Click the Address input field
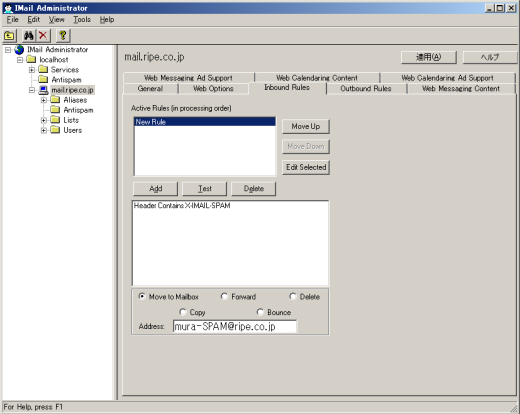This screenshot has height=414, width=520. pos(235,326)
